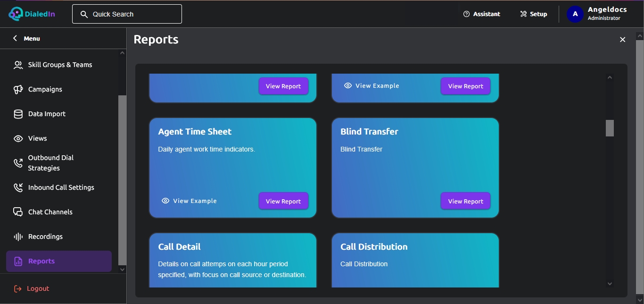Click Call Detail description text
The width and height of the screenshot is (644, 304).
pyautogui.click(x=232, y=269)
